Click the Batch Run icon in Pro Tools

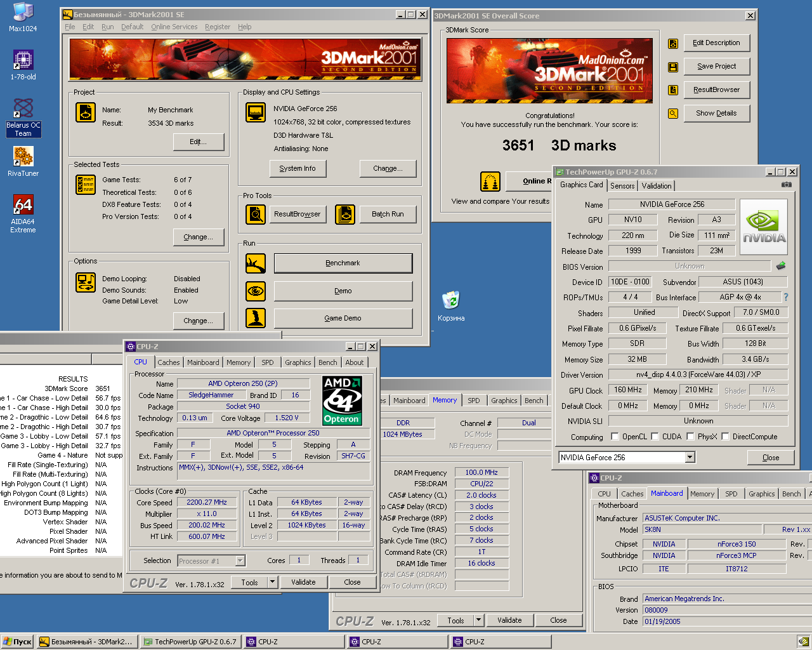pyautogui.click(x=345, y=215)
